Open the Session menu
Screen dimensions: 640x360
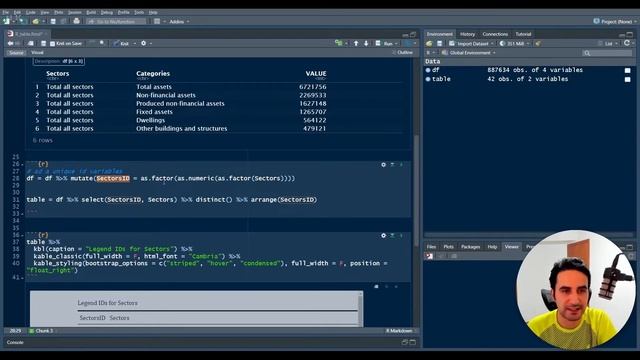(75, 12)
